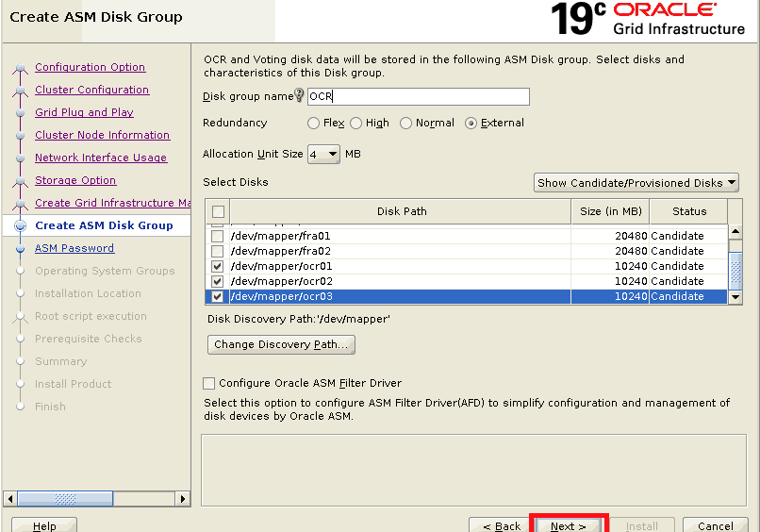Viewport: 760px width, 532px height.
Task: Select Flex redundancy
Action: coord(313,124)
